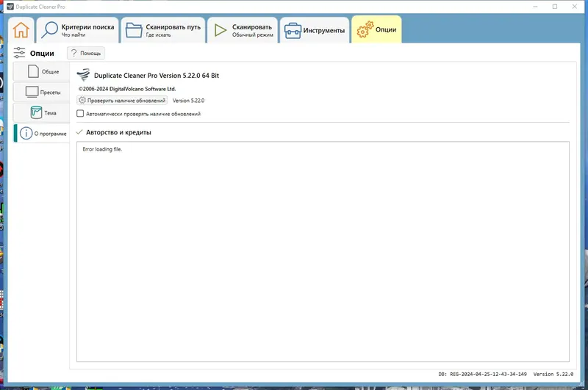
Task: Go to the Home tab house icon
Action: point(21,30)
